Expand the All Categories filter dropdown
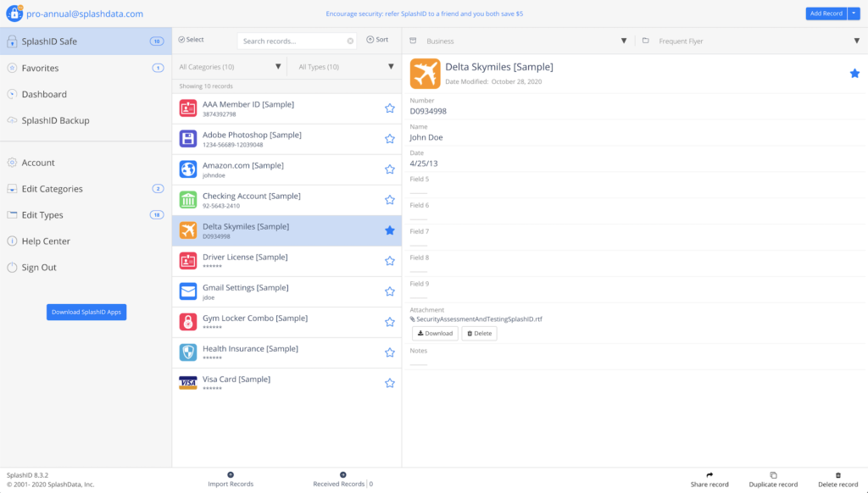868x493 pixels. click(x=278, y=67)
